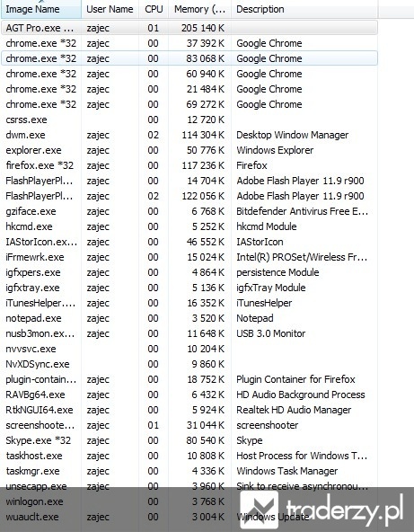Select the gziface.exe Bitdefender row
The height and width of the screenshot is (532, 414).
click(189, 211)
